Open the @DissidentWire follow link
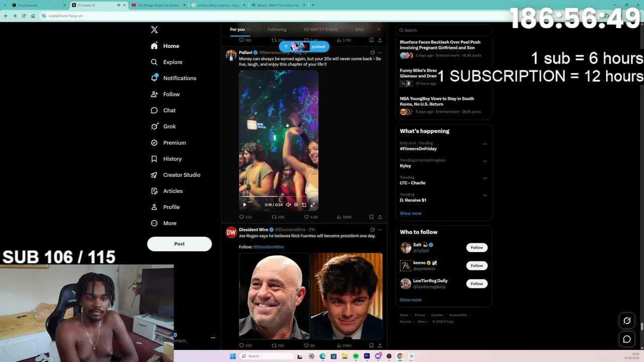Viewport: 644px width, 362px height. coord(268,247)
